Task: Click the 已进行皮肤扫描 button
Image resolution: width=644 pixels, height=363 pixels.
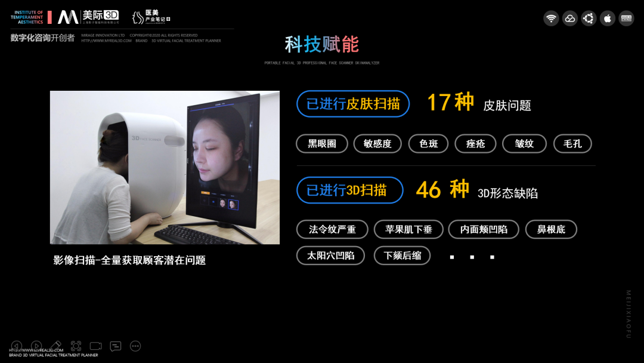Action: tap(352, 103)
